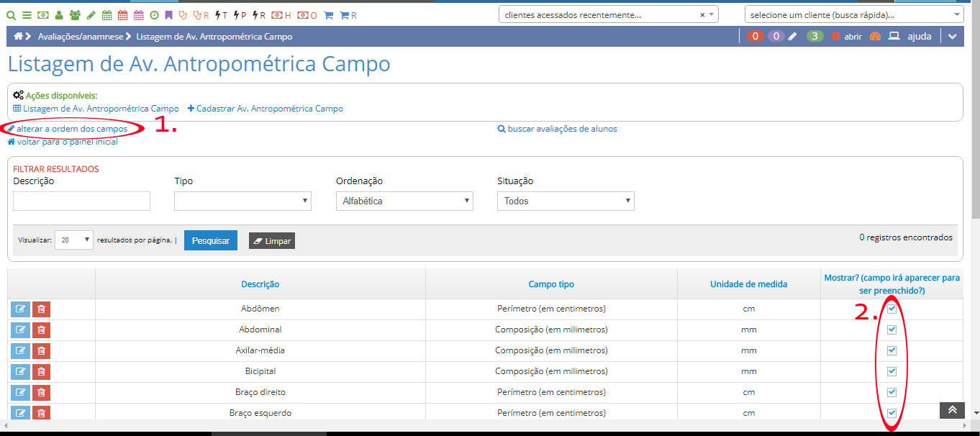Viewport: 980px width, 436px height.
Task: Open the green hamburger menu icon
Action: pyautogui.click(x=27, y=15)
